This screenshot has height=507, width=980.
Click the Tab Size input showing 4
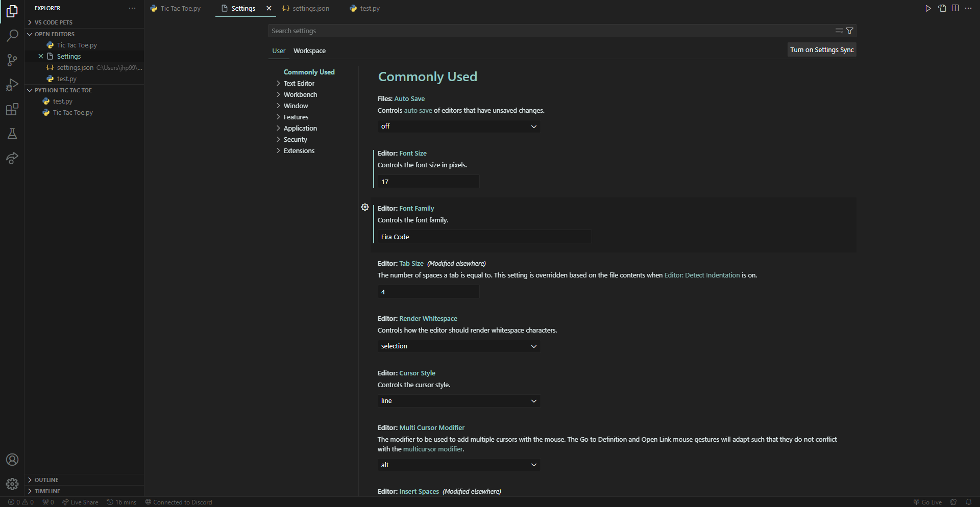click(x=428, y=292)
